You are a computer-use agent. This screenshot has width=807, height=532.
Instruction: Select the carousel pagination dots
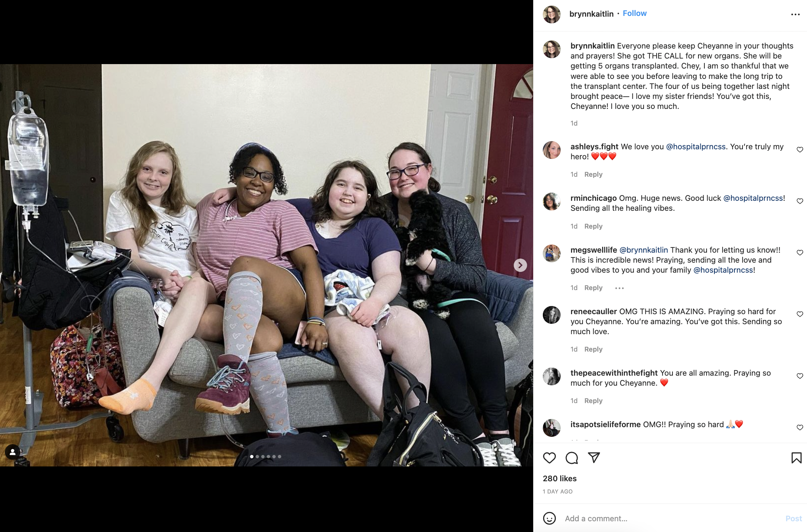tap(266, 456)
